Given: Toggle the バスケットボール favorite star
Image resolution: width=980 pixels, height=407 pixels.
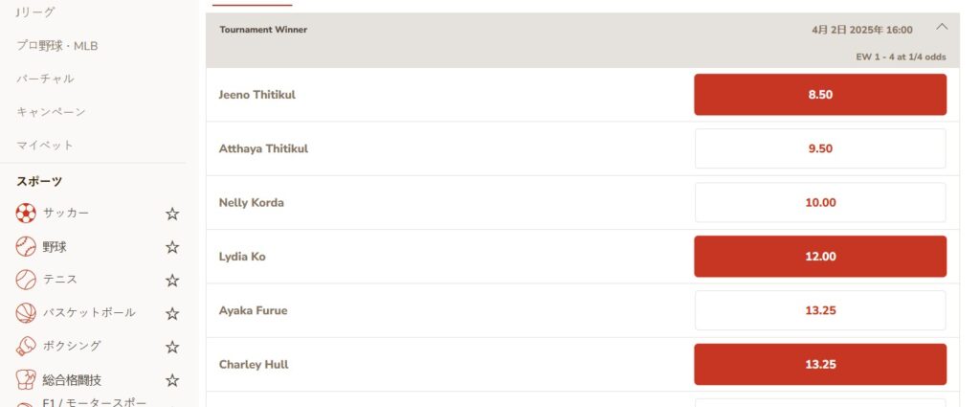Looking at the screenshot, I should tap(172, 313).
